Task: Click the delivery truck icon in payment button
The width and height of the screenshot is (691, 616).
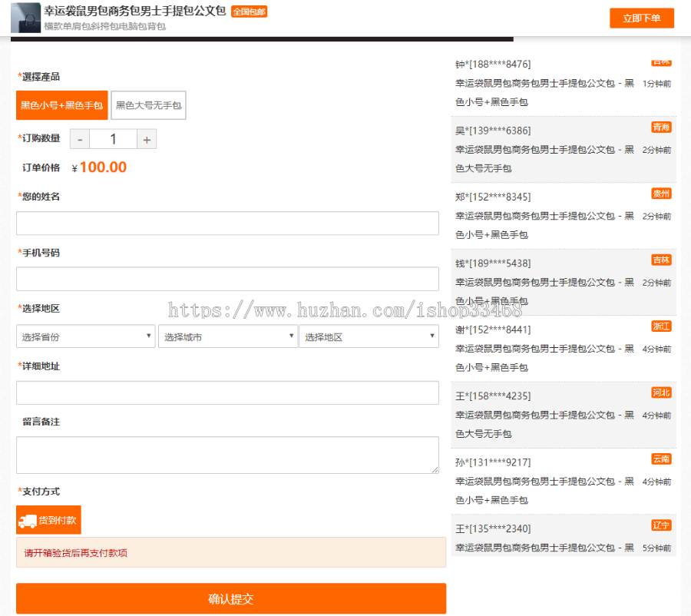Action: (28, 522)
